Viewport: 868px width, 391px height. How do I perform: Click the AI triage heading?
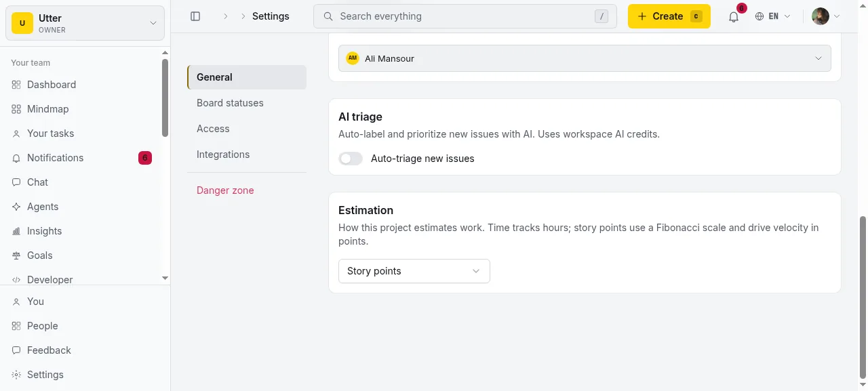[360, 117]
